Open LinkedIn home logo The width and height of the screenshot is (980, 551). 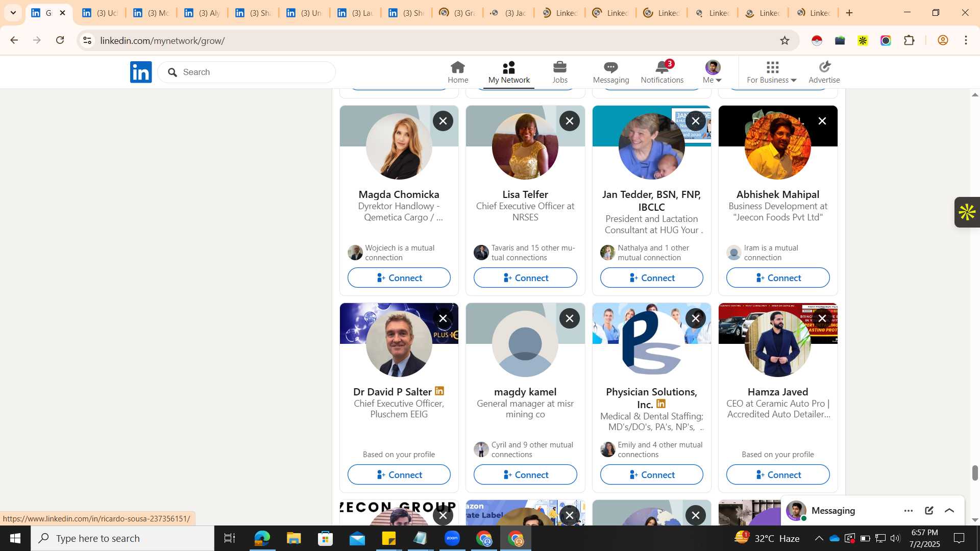point(141,72)
